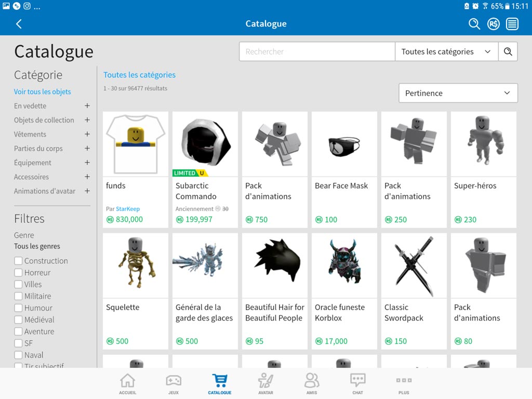Open the Classic Swordpack thumbnail

click(x=414, y=265)
